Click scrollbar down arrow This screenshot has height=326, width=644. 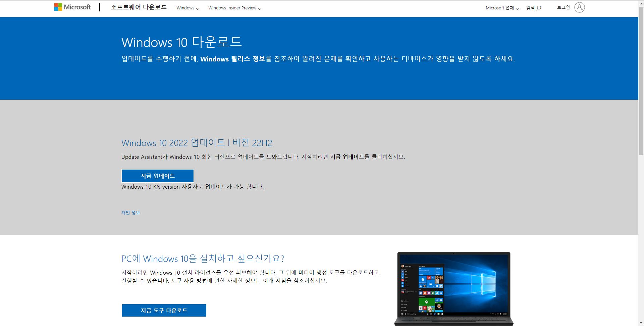pyautogui.click(x=641, y=323)
